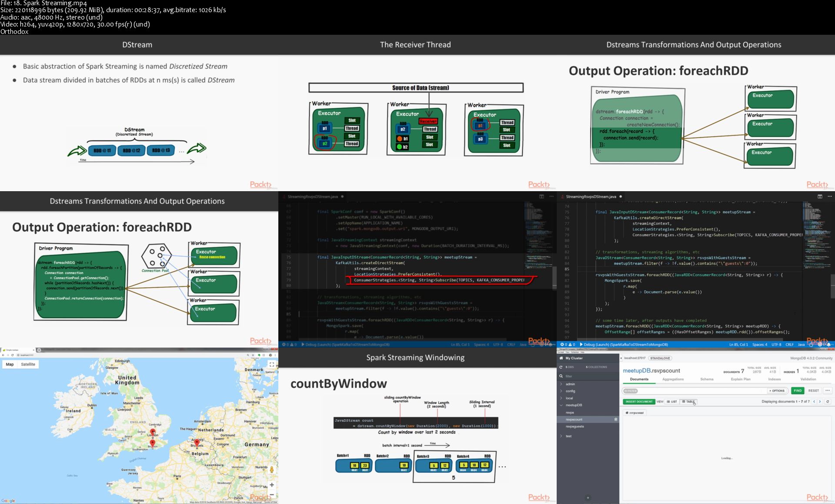Image resolution: width=835 pixels, height=504 pixels.
Task: Expand the local database
Action: 561,398
